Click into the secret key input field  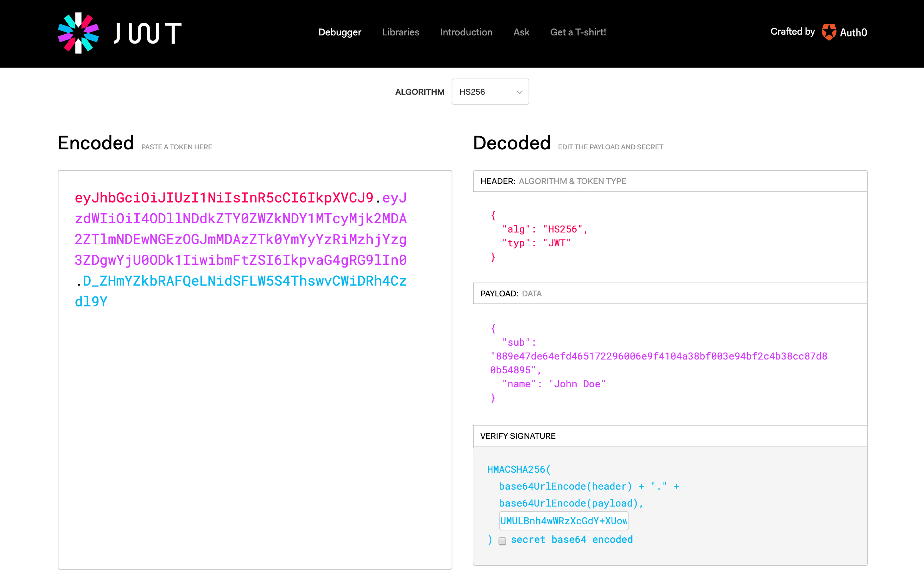564,521
